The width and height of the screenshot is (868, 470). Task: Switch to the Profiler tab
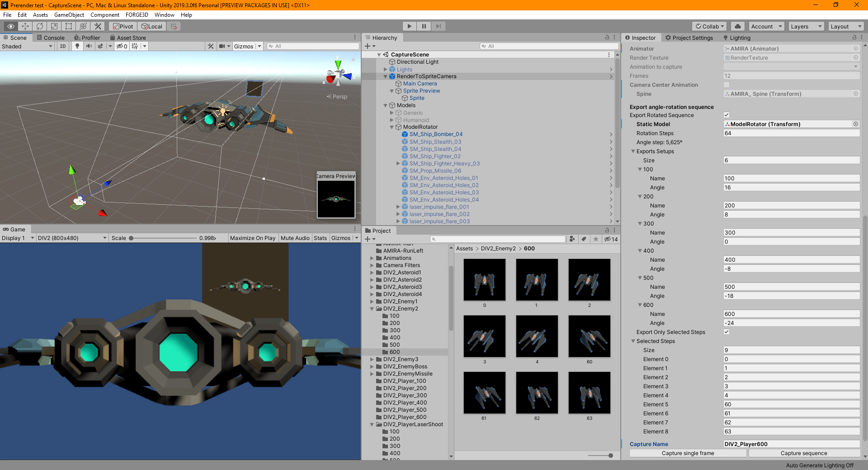(x=87, y=38)
